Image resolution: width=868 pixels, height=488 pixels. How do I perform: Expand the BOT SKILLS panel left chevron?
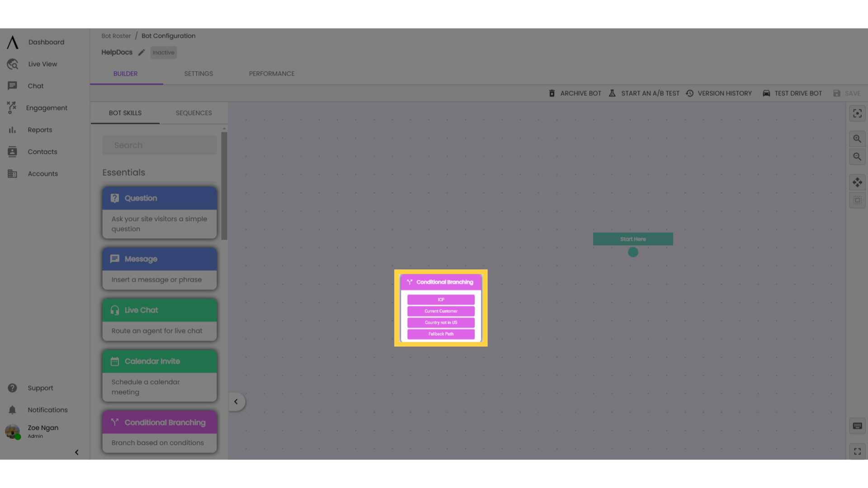coord(236,402)
